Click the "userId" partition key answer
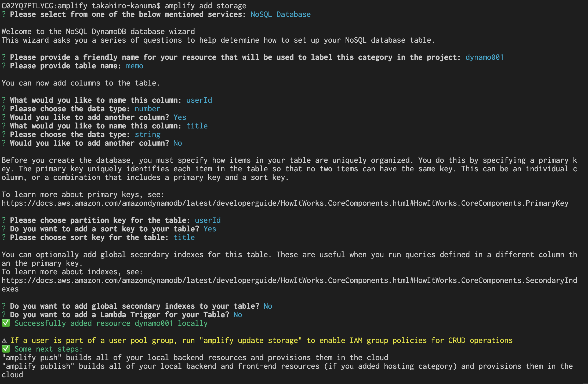This screenshot has height=384, width=588. coord(208,220)
